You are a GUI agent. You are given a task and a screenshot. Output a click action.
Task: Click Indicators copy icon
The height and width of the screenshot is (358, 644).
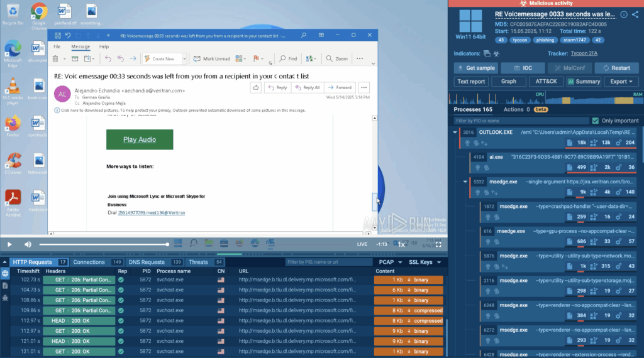click(487, 54)
